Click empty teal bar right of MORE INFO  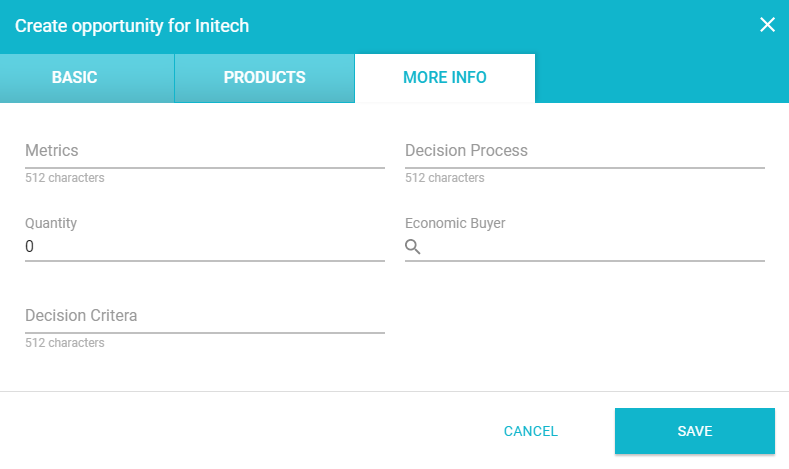coord(660,78)
